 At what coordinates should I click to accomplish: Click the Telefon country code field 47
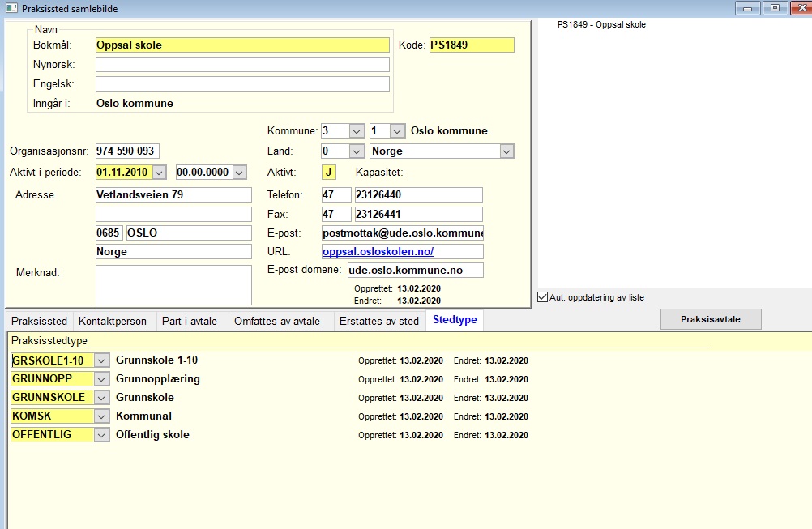[x=336, y=195]
